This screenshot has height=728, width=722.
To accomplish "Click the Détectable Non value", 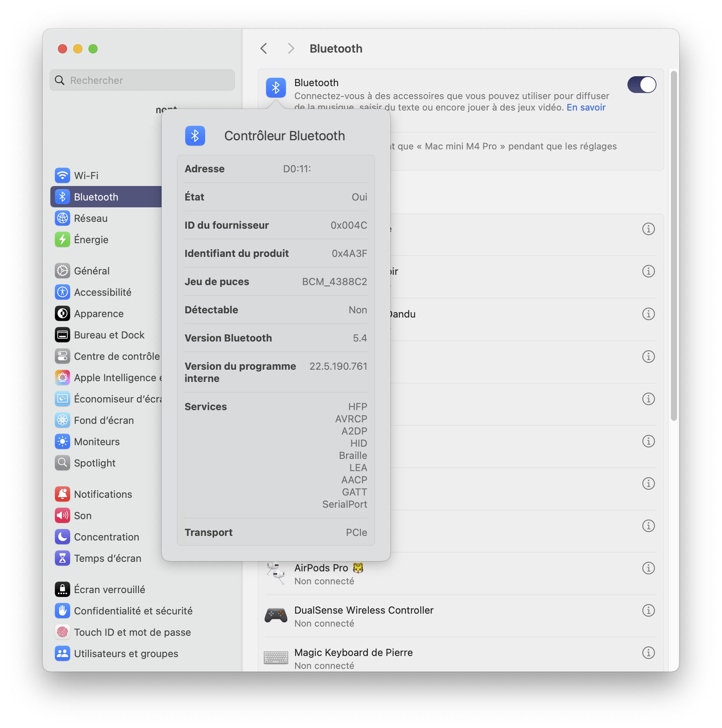I will [x=358, y=310].
